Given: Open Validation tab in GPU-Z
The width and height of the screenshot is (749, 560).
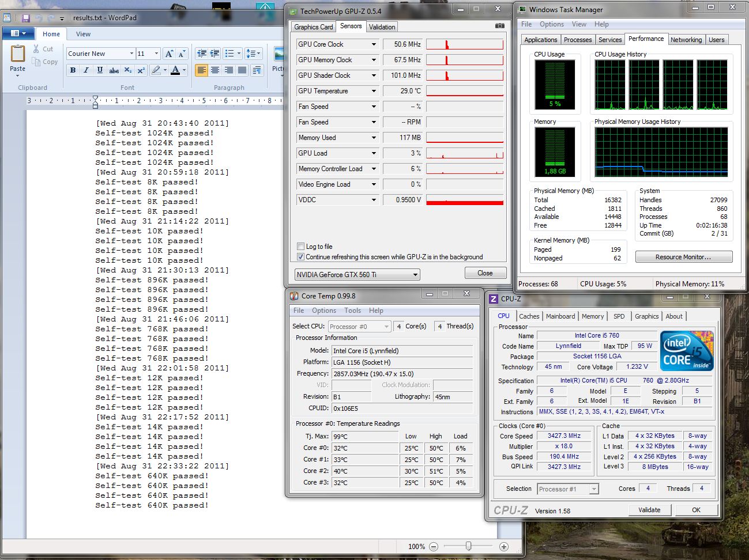Looking at the screenshot, I should pyautogui.click(x=382, y=27).
